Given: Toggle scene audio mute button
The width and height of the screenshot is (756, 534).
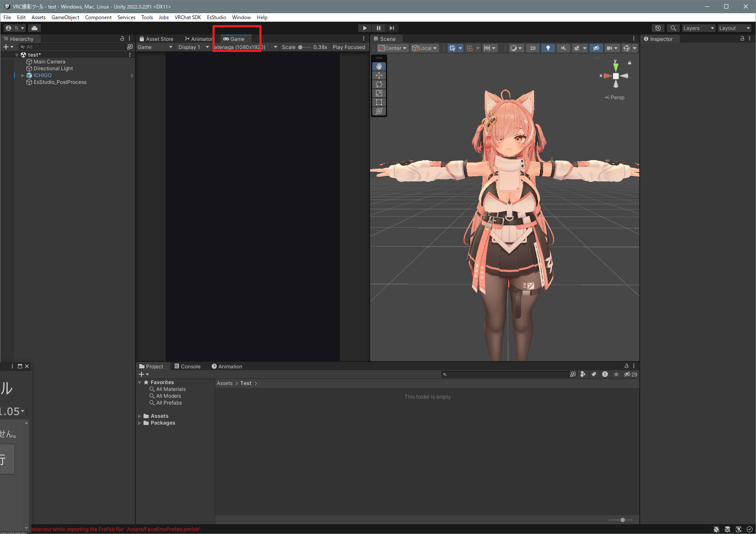Looking at the screenshot, I should point(563,48).
